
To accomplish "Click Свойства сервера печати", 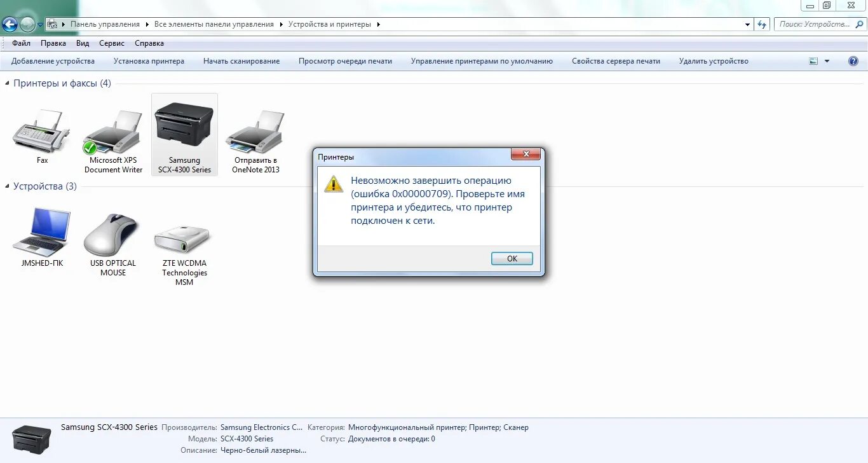I will [616, 61].
